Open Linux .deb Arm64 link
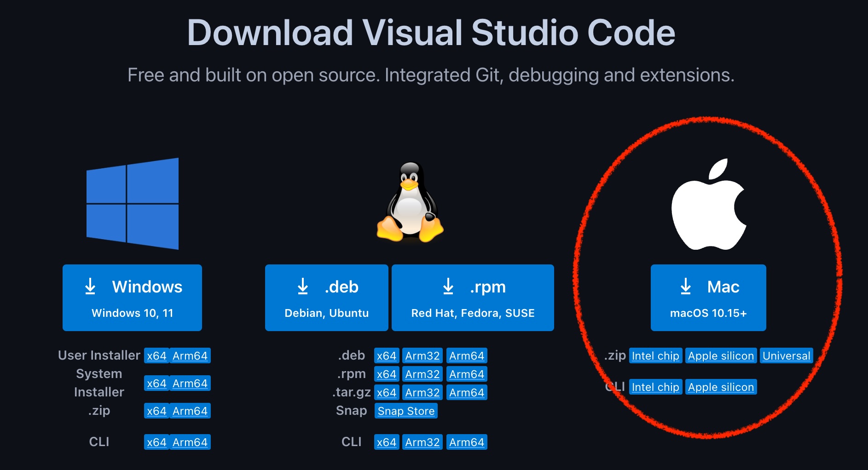868x470 pixels. 467,355
